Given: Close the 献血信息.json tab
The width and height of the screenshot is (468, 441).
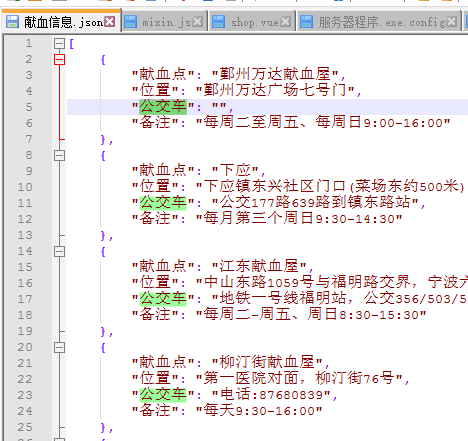Looking at the screenshot, I should point(110,22).
